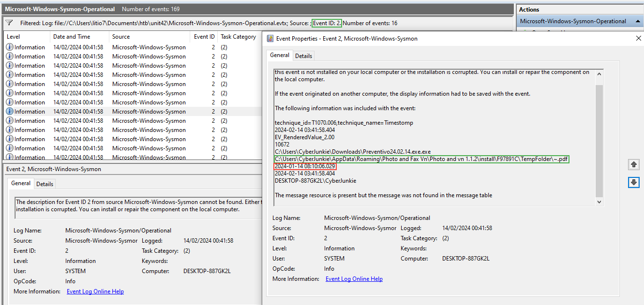Click the highlighted row in the event list
The height and width of the screenshot is (305, 644).
pos(133,112)
